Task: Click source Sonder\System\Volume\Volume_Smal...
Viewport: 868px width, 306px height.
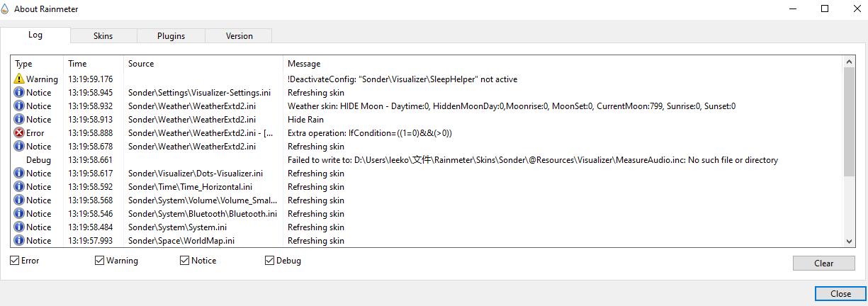Action: pos(203,200)
